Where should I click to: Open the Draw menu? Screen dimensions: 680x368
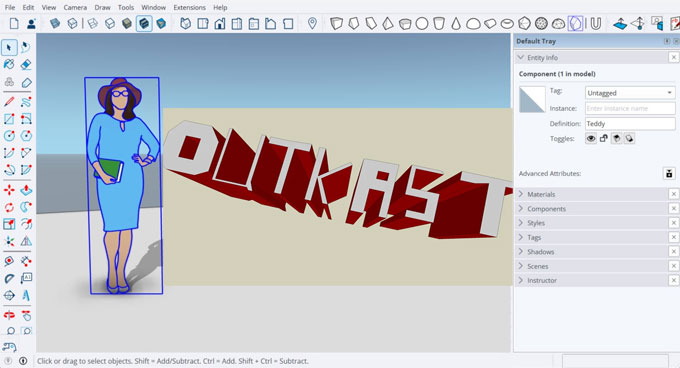point(102,7)
